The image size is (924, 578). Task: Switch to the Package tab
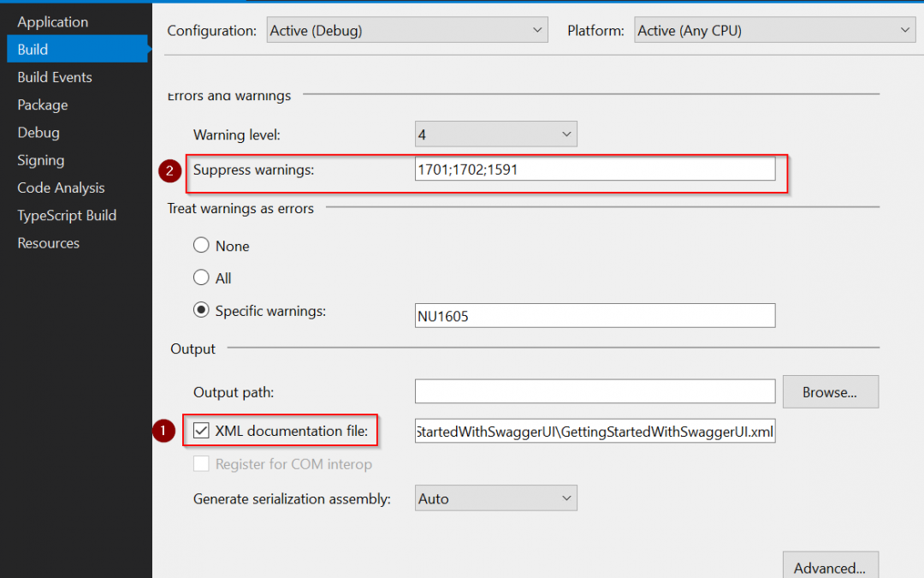(43, 105)
